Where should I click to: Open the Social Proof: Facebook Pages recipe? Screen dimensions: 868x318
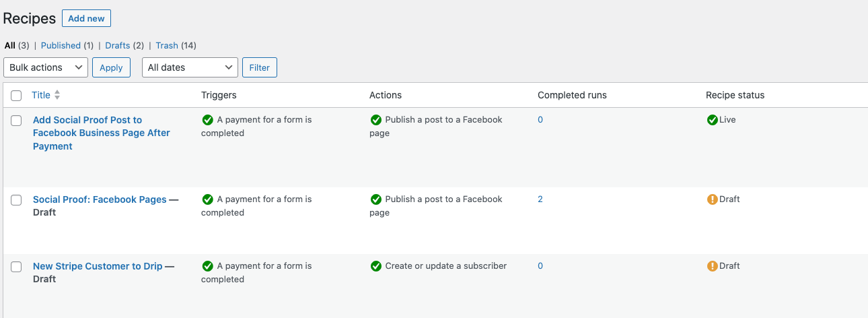pyautogui.click(x=100, y=199)
